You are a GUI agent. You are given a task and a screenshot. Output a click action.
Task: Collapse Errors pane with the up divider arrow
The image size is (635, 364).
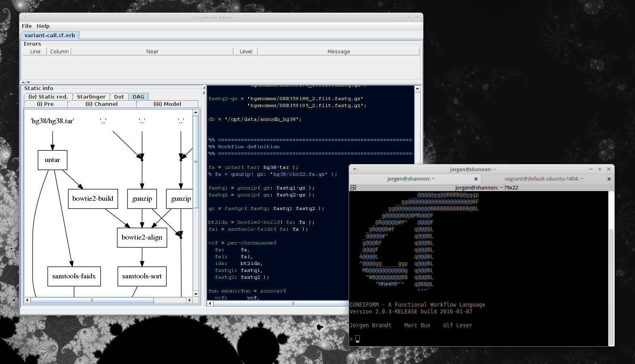(x=23, y=82)
